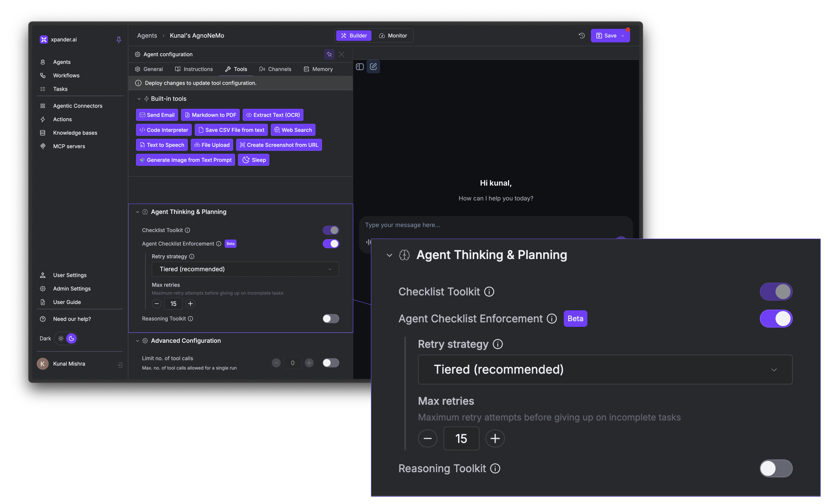The image size is (828, 504).
Task: Save the agent configuration
Action: [x=608, y=35]
